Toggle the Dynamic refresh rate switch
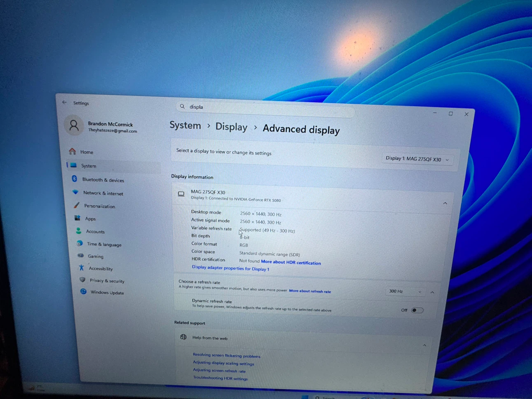This screenshot has height=399, width=532. click(x=417, y=310)
